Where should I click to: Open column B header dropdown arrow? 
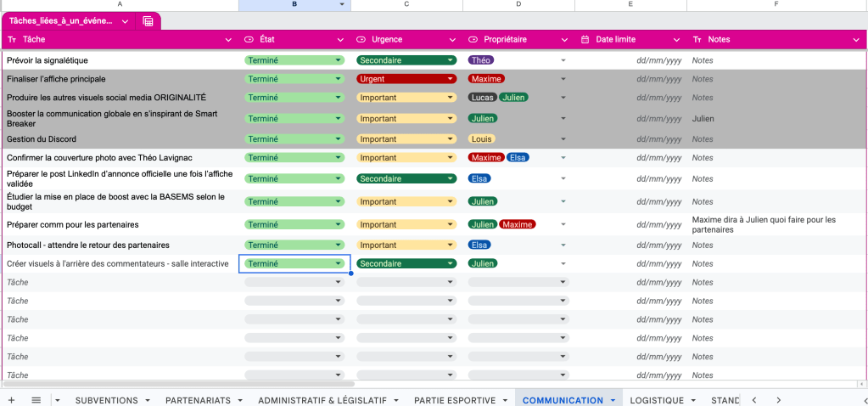342,5
